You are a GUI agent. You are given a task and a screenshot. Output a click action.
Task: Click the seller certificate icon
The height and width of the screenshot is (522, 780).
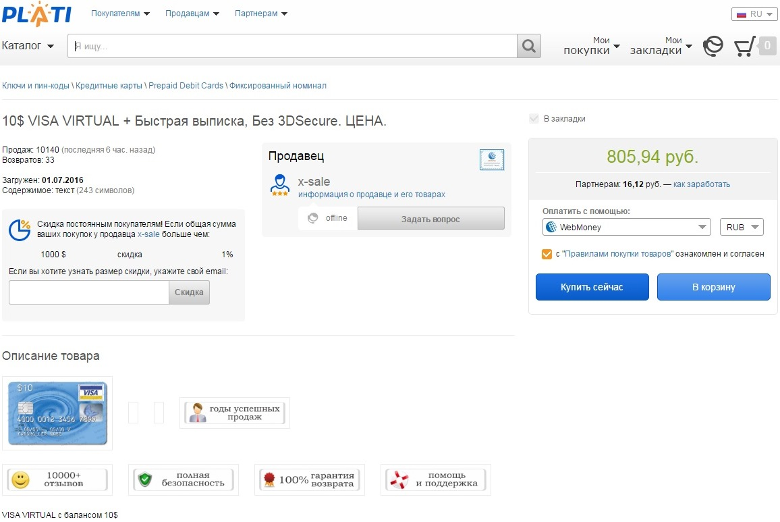tap(491, 160)
